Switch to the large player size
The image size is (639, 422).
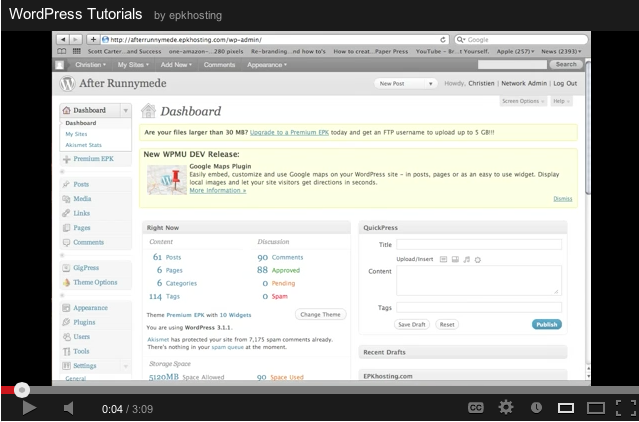click(x=595, y=407)
